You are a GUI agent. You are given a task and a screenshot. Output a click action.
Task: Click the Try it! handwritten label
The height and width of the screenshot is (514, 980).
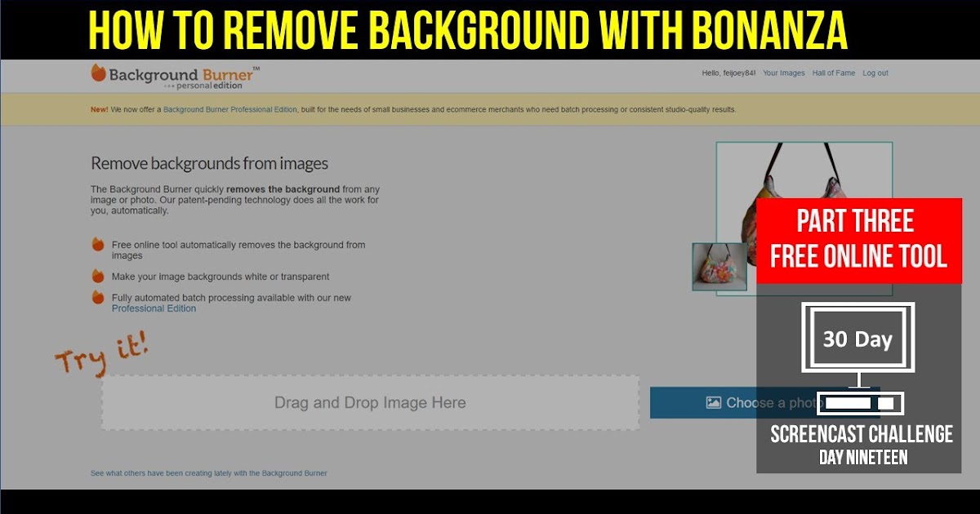[101, 352]
